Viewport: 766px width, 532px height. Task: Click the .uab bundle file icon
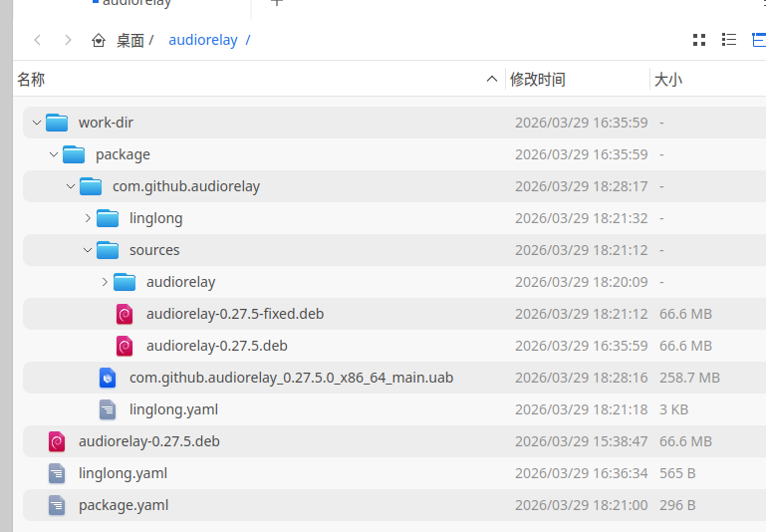(108, 378)
